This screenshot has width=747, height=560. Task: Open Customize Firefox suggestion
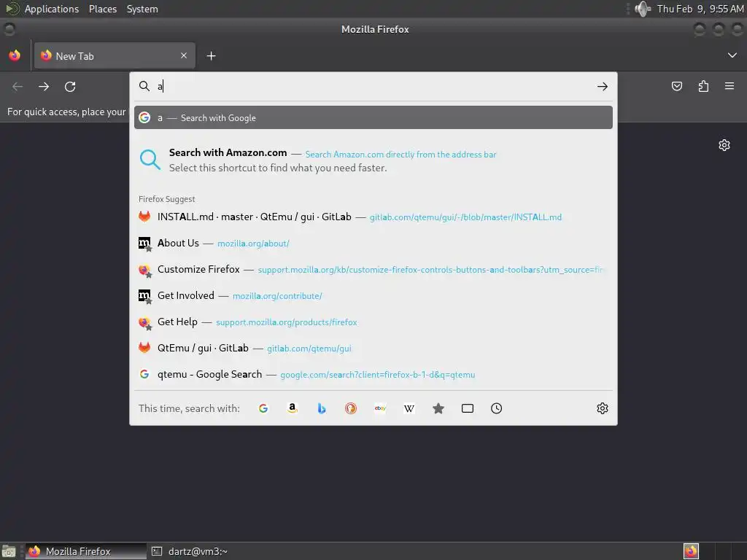point(373,270)
